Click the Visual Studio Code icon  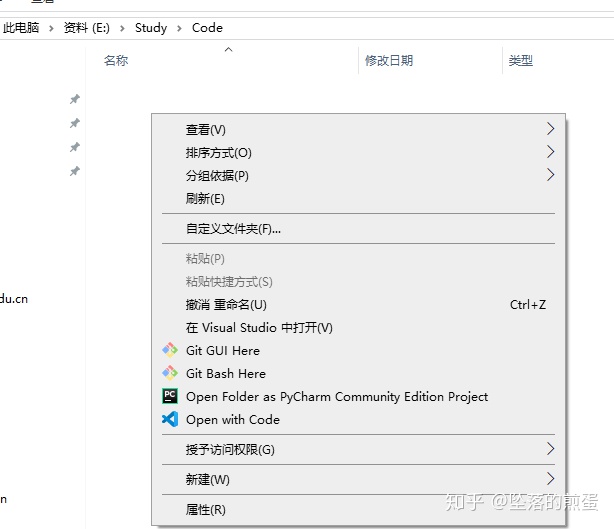click(x=170, y=419)
